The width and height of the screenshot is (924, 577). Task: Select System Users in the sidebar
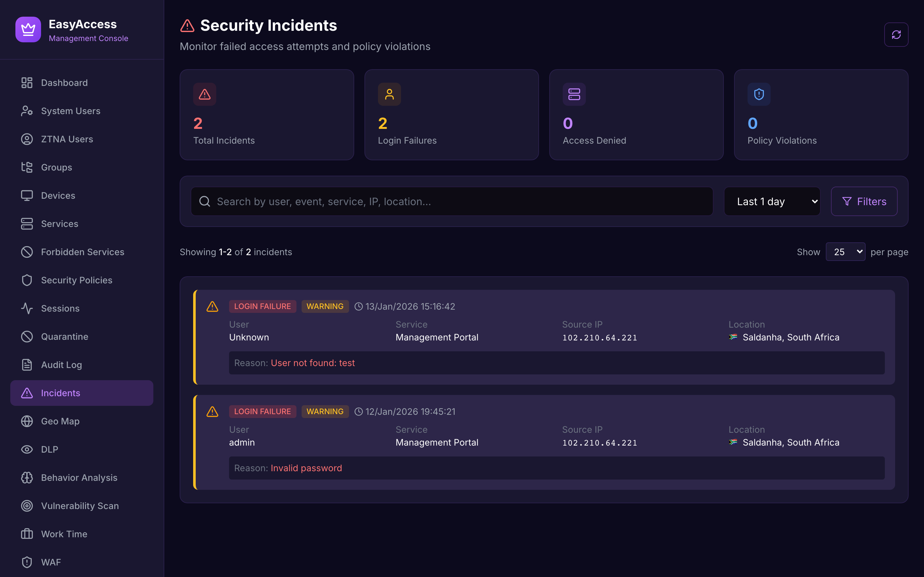[x=71, y=111]
